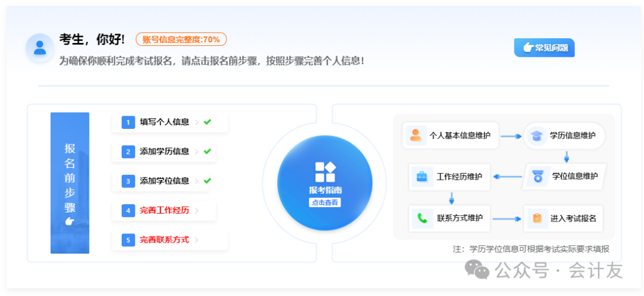Viewport: 644px width, 296px height.
Task: Click green checkmark next to 添加学位信息
Action: 208,180
